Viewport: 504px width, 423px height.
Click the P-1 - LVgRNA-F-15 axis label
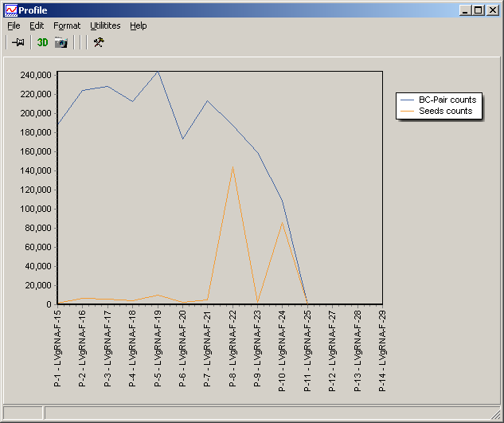click(58, 347)
